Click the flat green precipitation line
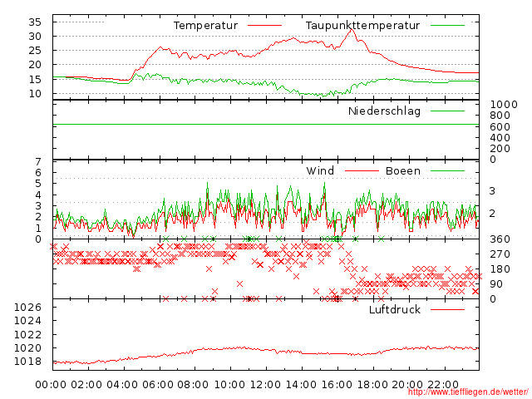 (x=266, y=125)
